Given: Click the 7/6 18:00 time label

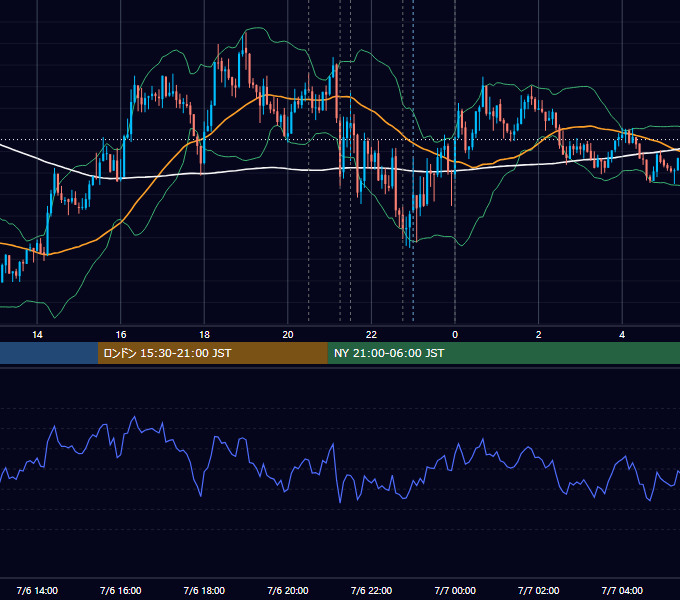Looking at the screenshot, I should (x=204, y=590).
